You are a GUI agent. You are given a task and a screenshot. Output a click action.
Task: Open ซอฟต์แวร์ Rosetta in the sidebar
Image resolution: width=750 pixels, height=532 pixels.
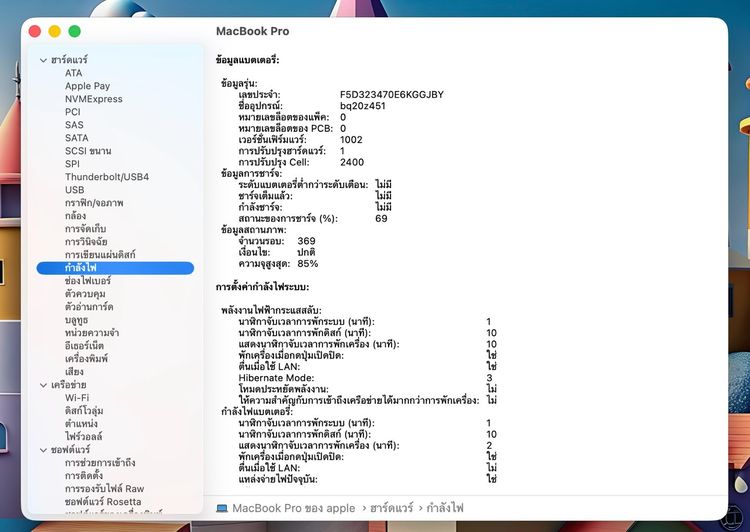pos(103,502)
